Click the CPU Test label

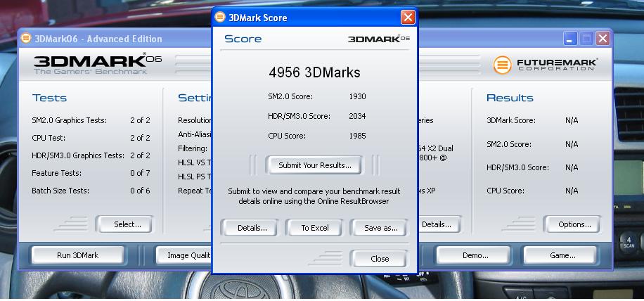click(x=49, y=138)
